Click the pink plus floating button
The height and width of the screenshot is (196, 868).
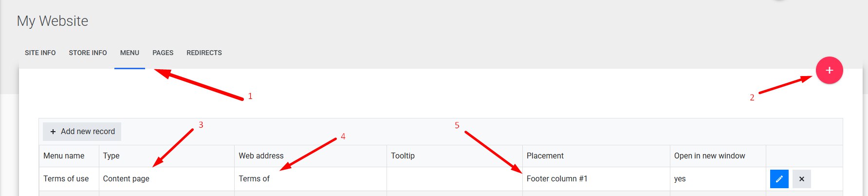pyautogui.click(x=829, y=70)
